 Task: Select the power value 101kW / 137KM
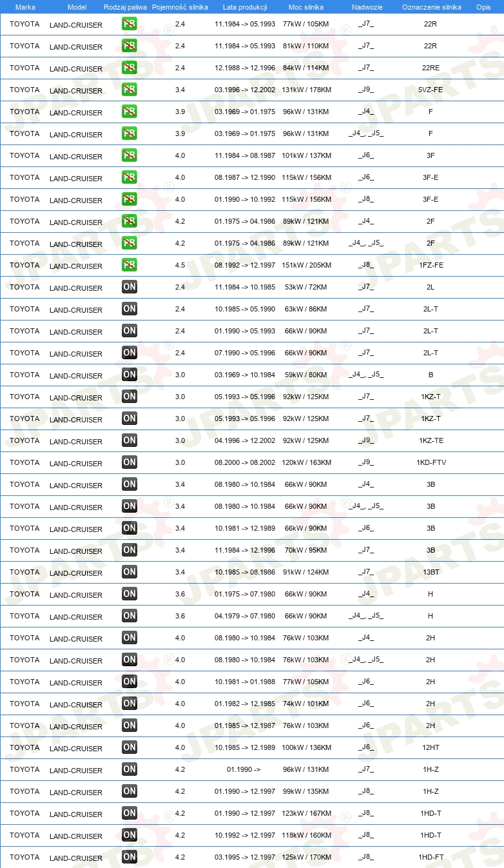coord(307,155)
